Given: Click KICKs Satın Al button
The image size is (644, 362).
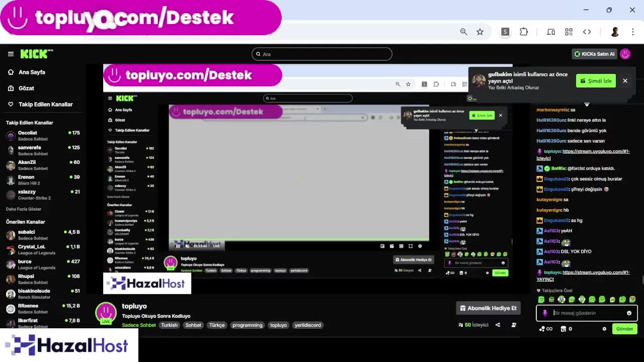Looking at the screenshot, I should (594, 54).
